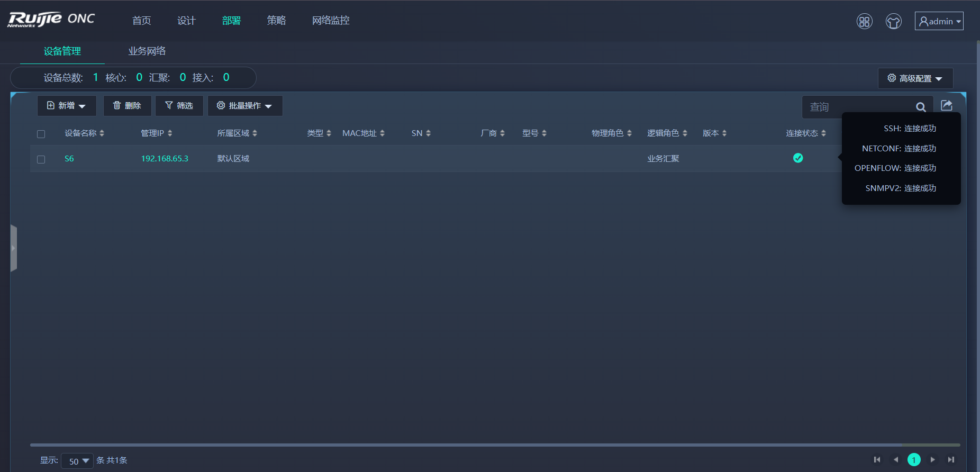
Task: Sort by 设备名称 column arrows
Action: point(102,133)
